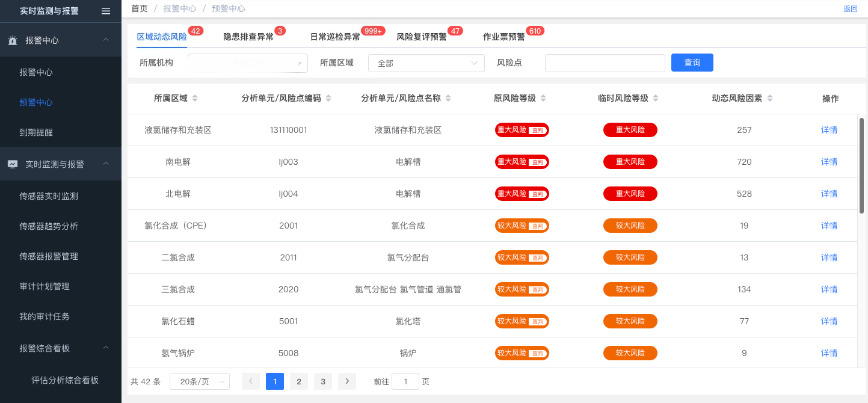The height and width of the screenshot is (403, 868).
Task: Sort by 动态风险因素 column sort icon
Action: tap(770, 99)
